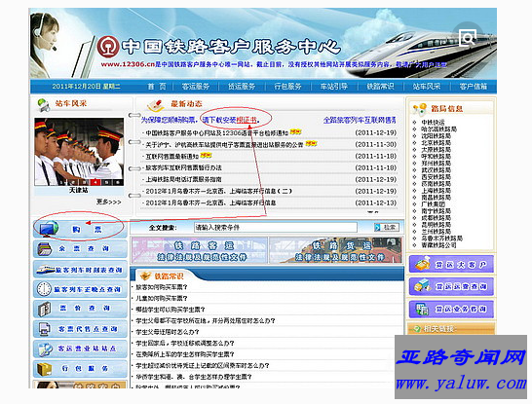The width and height of the screenshot is (532, 404).
Task: Go to 首页 in navigation bar
Action: point(157,87)
